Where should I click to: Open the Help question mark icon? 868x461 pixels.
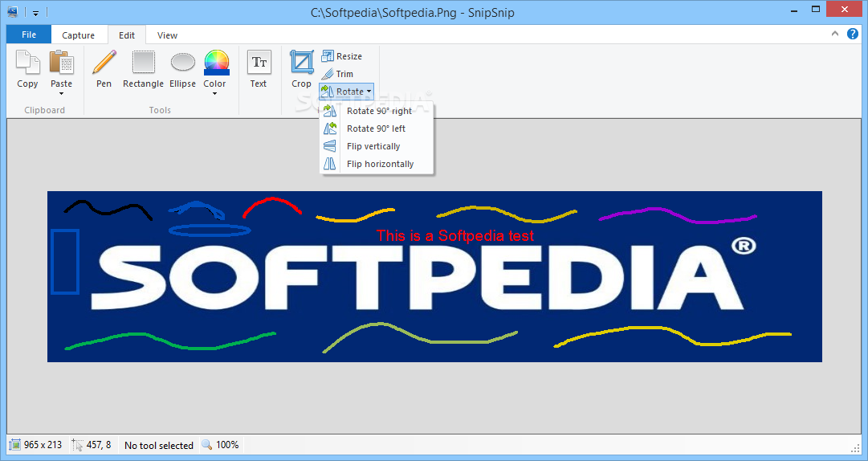point(853,35)
